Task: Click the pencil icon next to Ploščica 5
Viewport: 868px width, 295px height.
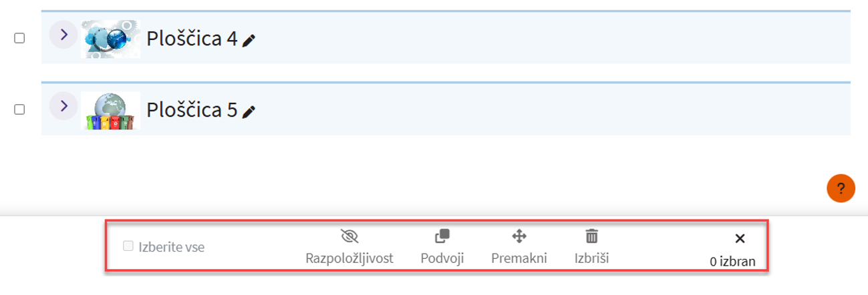Action: (x=249, y=111)
